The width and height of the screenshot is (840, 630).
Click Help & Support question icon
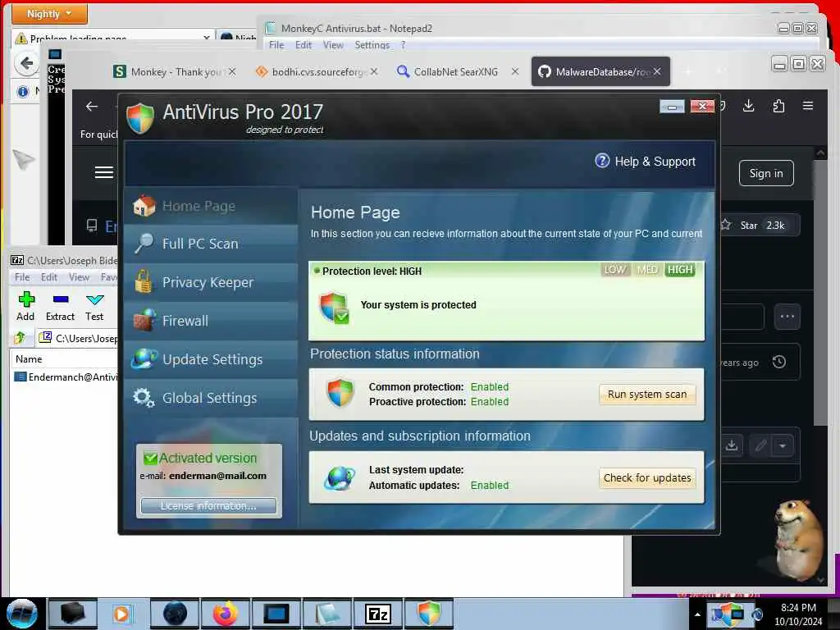(x=602, y=161)
